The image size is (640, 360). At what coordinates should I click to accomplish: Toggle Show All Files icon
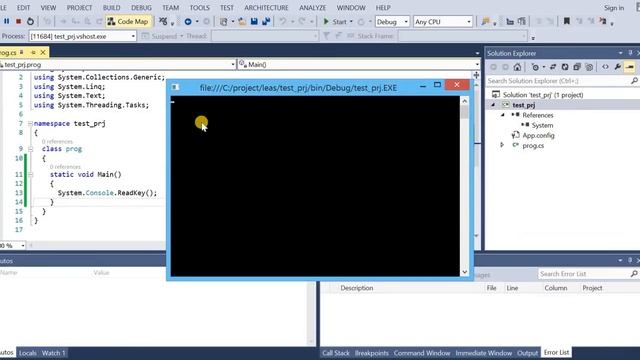pos(589,67)
